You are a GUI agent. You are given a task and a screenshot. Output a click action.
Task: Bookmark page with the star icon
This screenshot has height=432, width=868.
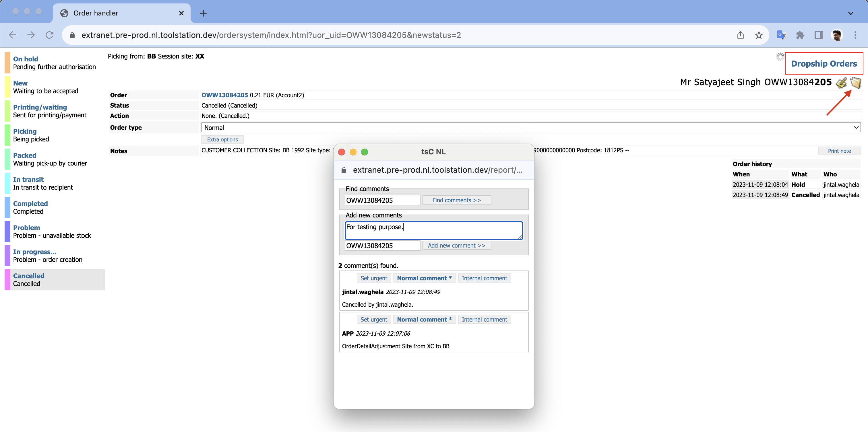[758, 35]
